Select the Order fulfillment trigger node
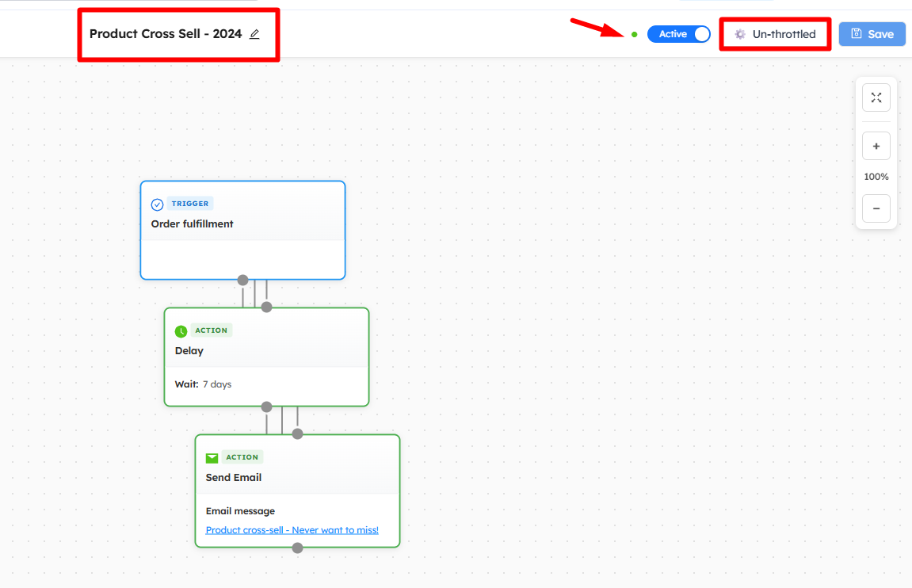 click(193, 224)
